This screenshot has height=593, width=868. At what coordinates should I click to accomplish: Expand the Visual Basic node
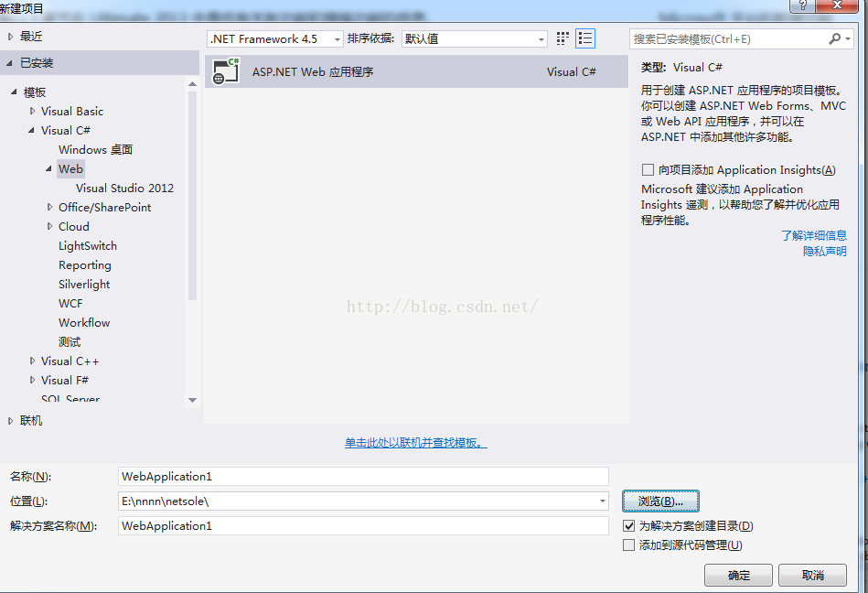[32, 112]
